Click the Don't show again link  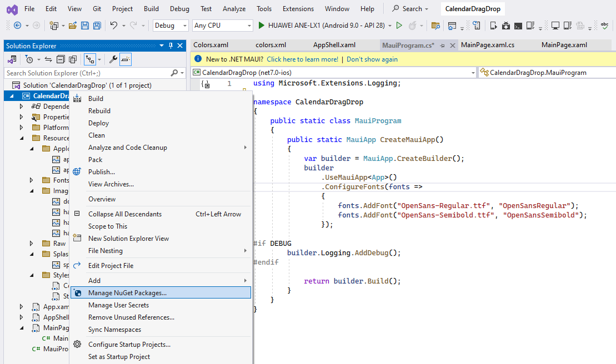point(372,59)
